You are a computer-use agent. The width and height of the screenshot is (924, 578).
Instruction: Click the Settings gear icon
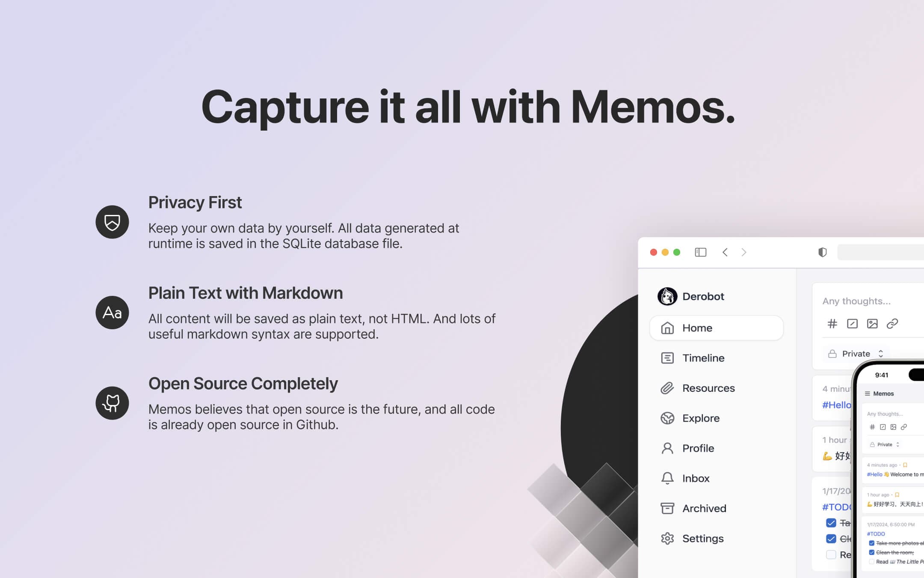(667, 538)
